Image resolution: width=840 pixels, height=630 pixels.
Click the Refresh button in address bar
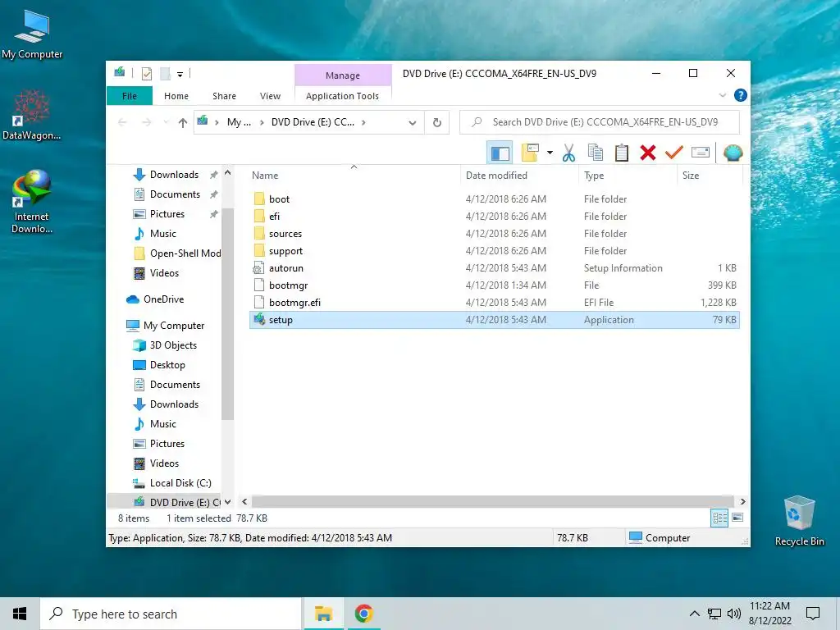point(437,123)
